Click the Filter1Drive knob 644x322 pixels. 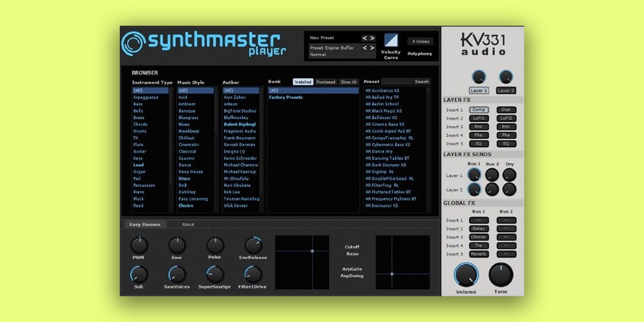pyautogui.click(x=252, y=274)
